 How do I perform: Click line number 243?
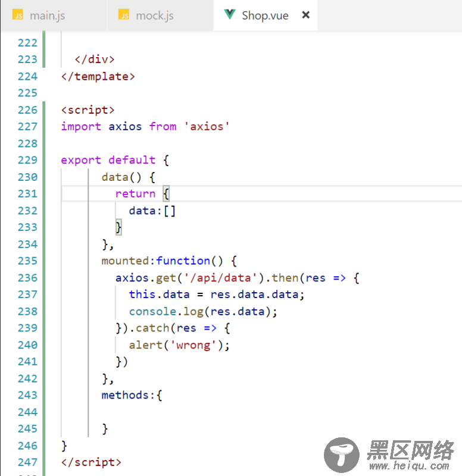tap(27, 395)
